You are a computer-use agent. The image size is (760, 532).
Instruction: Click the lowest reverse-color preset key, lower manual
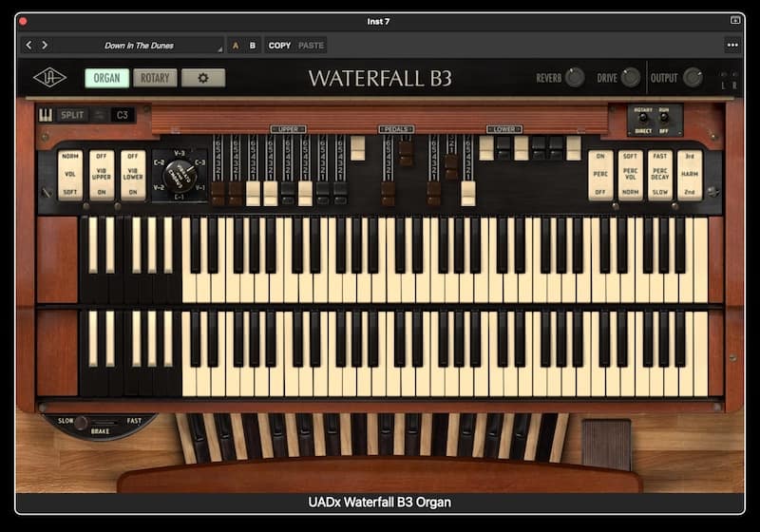(x=86, y=353)
